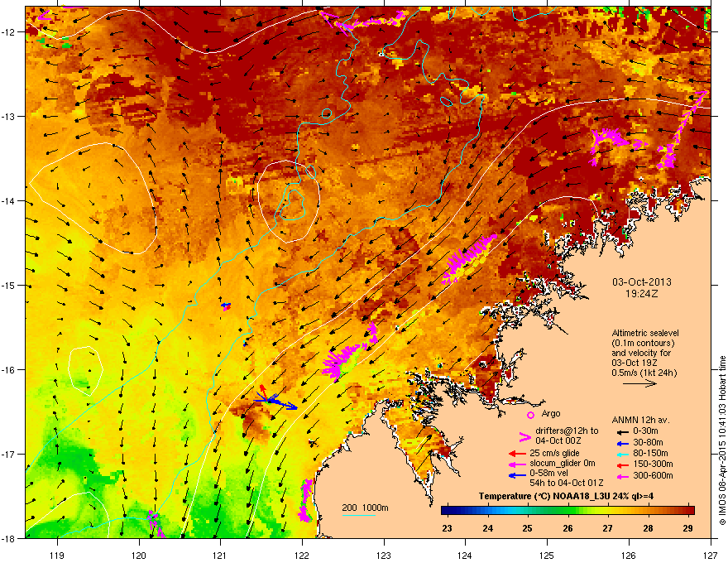Click the -18 latitude axis label
The height and width of the screenshot is (563, 728).
click(x=9, y=538)
